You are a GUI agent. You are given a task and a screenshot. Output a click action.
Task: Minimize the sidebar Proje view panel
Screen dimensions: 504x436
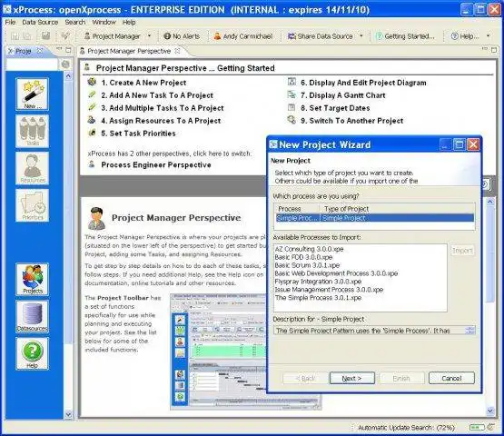pos(59,49)
